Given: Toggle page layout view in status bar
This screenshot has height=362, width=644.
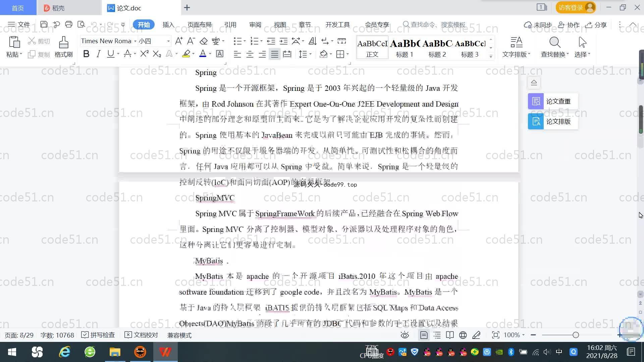Looking at the screenshot, I should (x=424, y=335).
